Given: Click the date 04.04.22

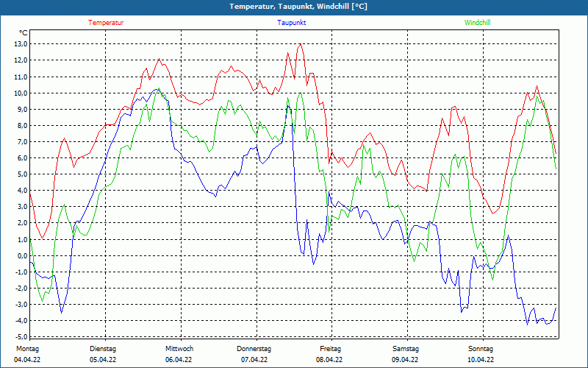Looking at the screenshot, I should coord(27,360).
